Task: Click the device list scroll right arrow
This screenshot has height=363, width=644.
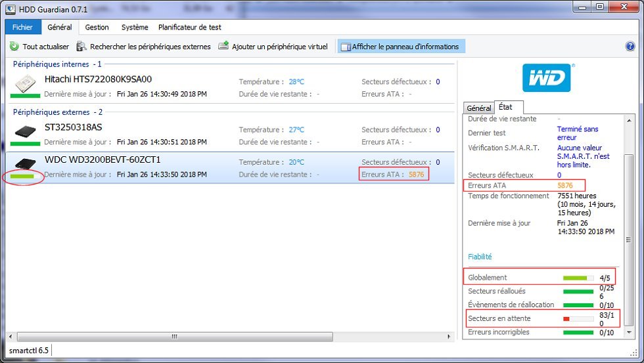Action: point(449,337)
